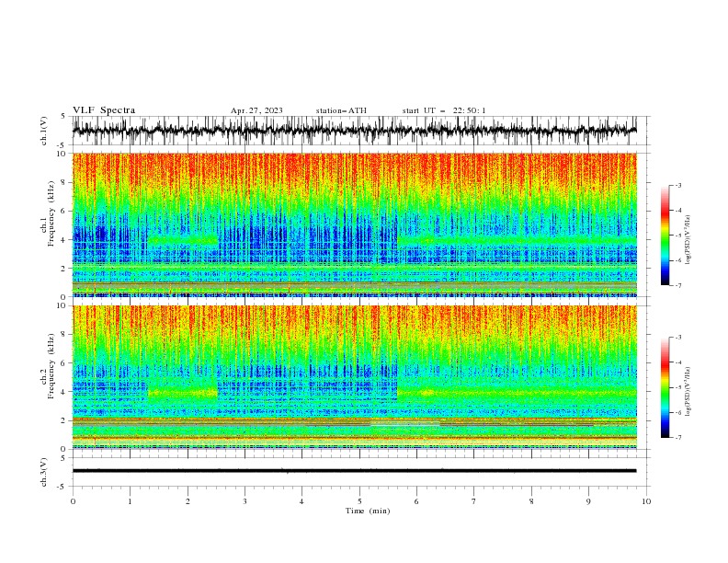Screen dimensions: 728x563
Task: Click the time-axis tick labeled 10
Action: (x=646, y=501)
